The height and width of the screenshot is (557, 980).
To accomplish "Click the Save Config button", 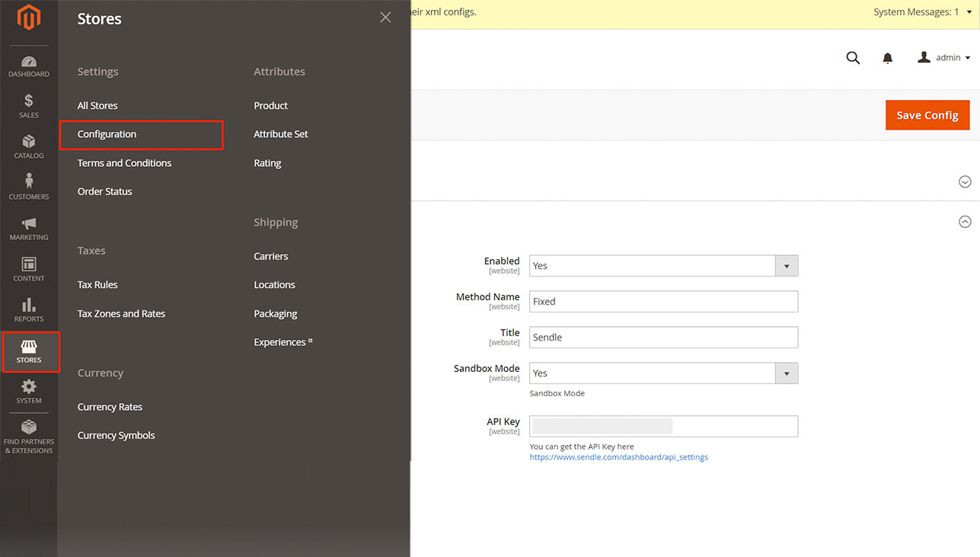I will click(x=927, y=115).
